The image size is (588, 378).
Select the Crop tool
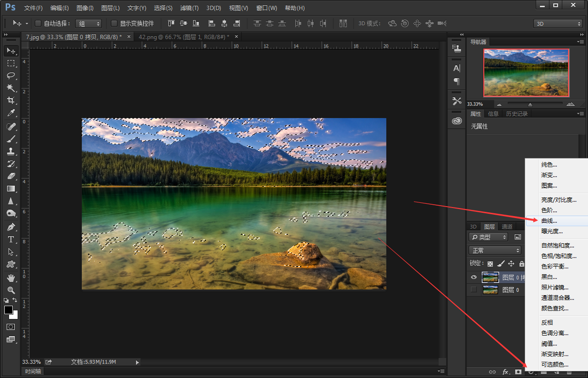(x=11, y=100)
